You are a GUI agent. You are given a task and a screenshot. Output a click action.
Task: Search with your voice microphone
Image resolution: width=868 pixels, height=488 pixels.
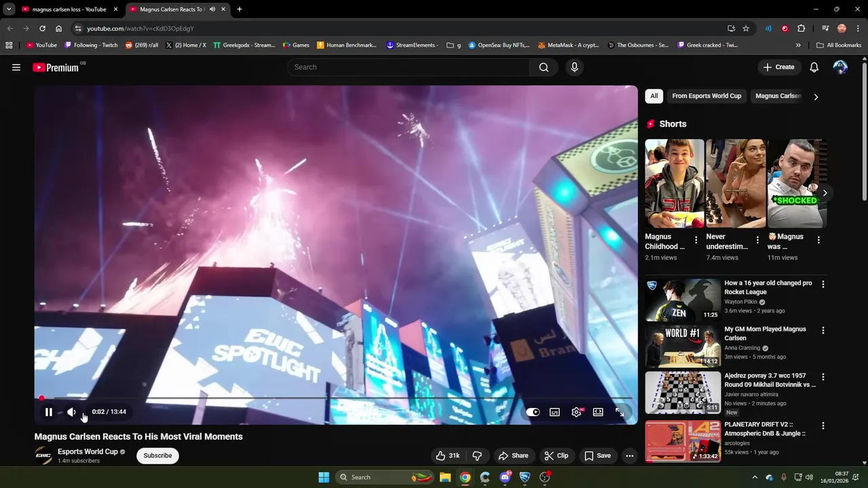574,67
